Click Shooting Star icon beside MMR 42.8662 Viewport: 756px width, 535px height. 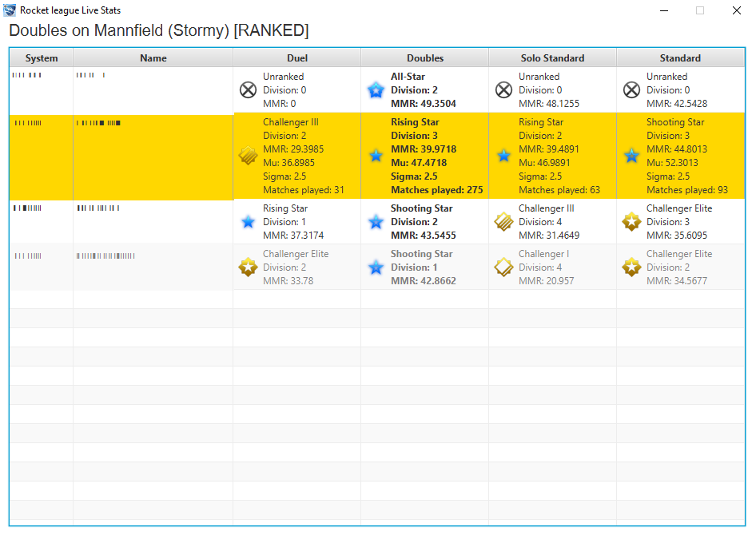[376, 267]
